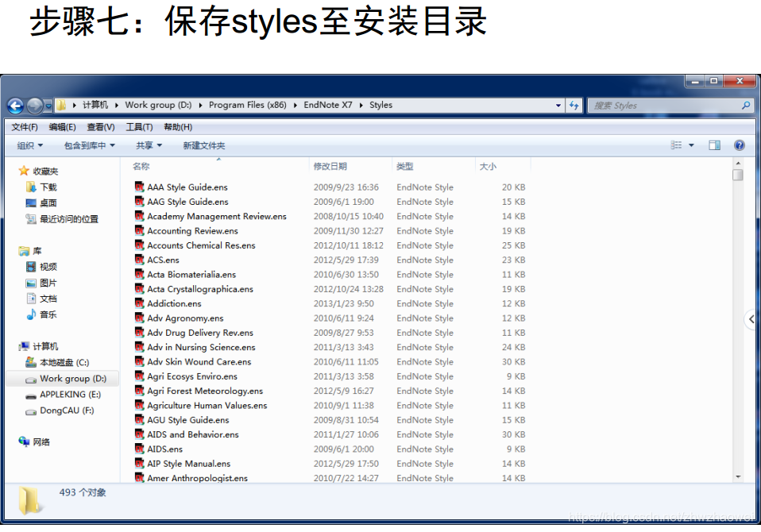761x532 pixels.
Task: Click 计算机 in the address breadcrumb
Action: [x=95, y=106]
